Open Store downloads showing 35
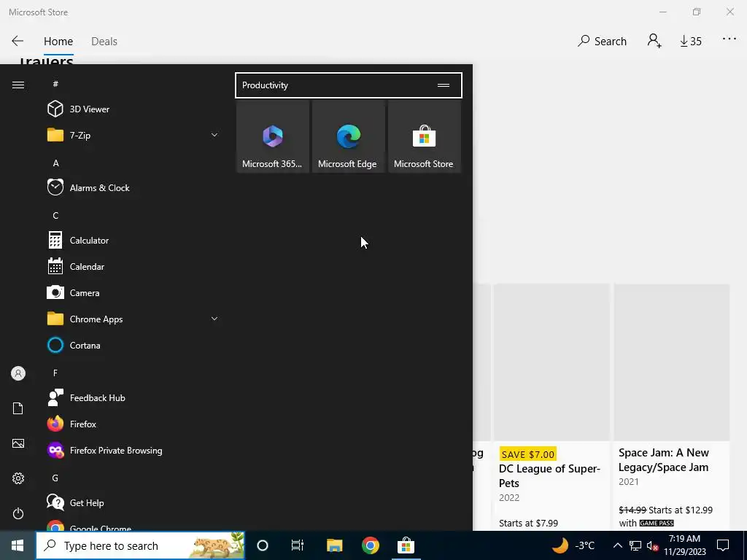The height and width of the screenshot is (560, 747). point(690,42)
